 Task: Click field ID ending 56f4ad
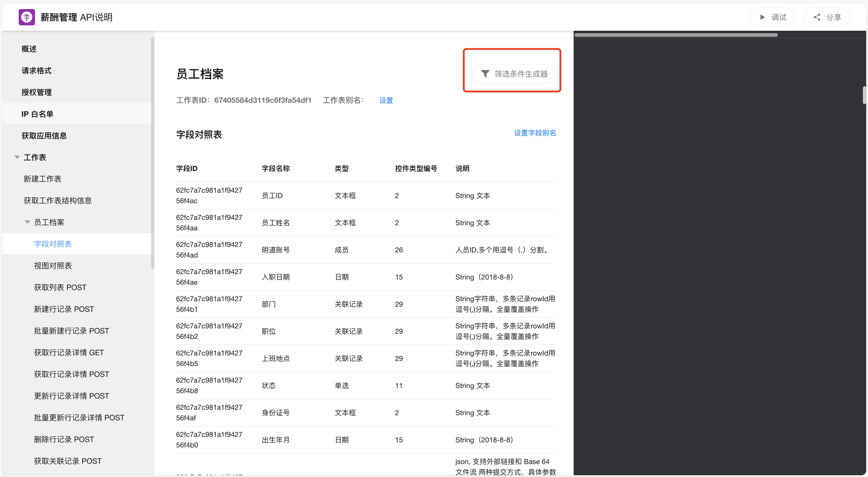click(x=209, y=250)
